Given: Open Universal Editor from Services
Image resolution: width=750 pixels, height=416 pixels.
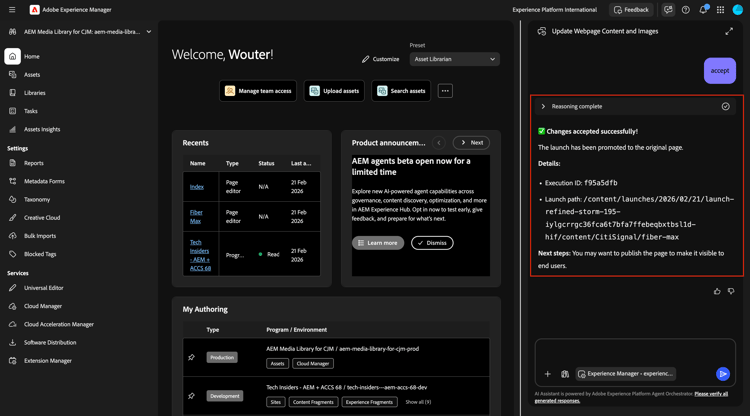Looking at the screenshot, I should coord(44,288).
